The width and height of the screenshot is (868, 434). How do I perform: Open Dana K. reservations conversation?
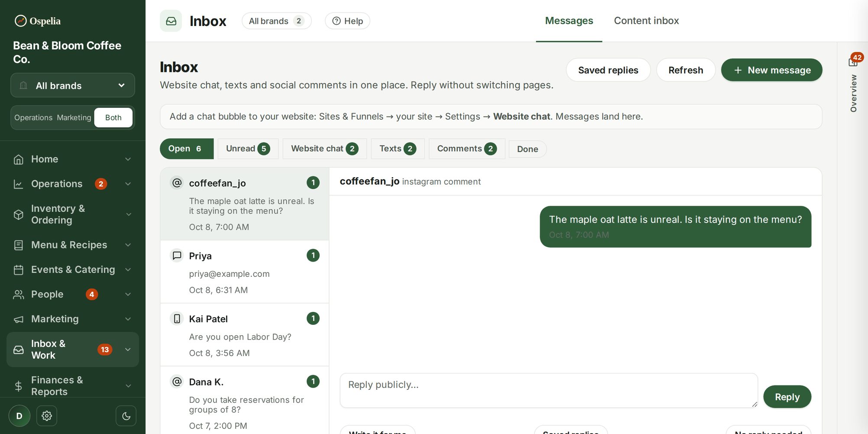pyautogui.click(x=245, y=400)
